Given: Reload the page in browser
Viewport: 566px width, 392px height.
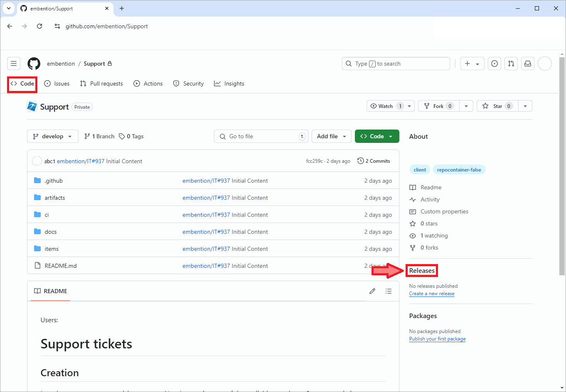Looking at the screenshot, I should pyautogui.click(x=39, y=26).
